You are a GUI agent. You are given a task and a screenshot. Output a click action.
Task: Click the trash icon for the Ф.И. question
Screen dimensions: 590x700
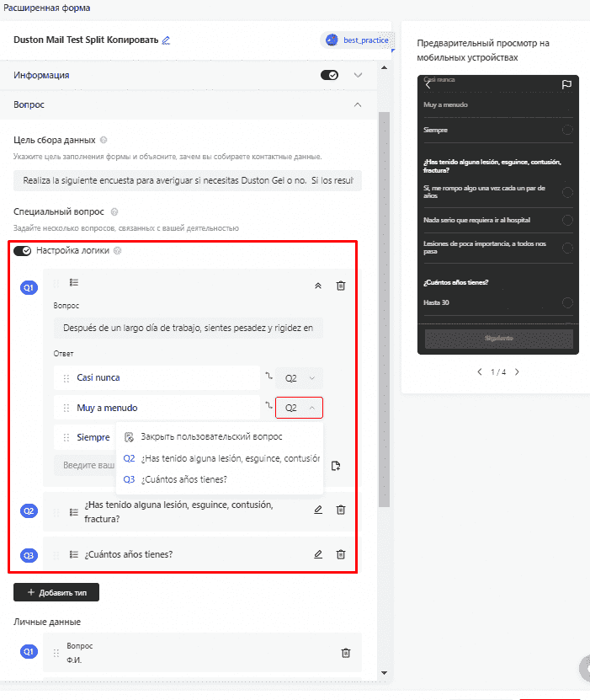pyautogui.click(x=346, y=652)
